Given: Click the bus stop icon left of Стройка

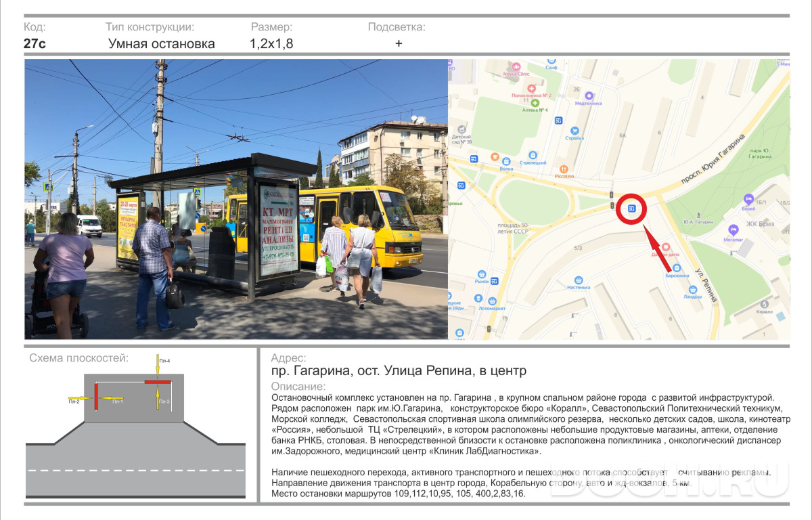Looking at the screenshot, I should point(558,121).
